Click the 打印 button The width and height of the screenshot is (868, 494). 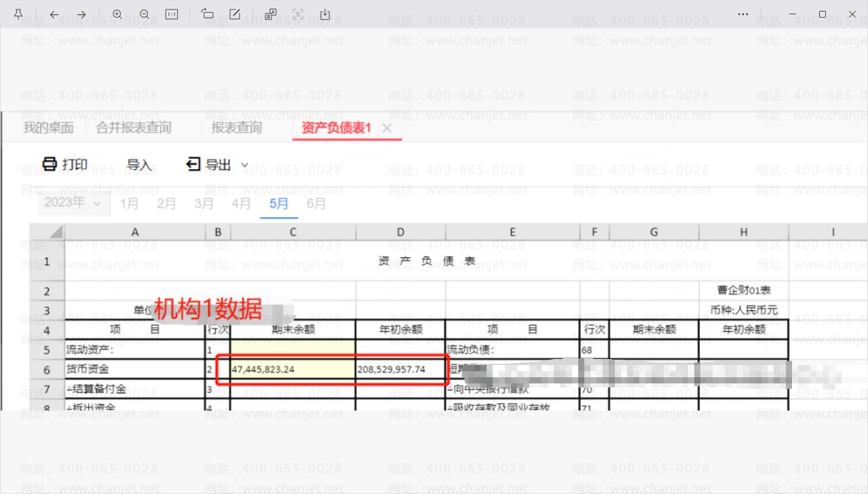click(x=65, y=165)
